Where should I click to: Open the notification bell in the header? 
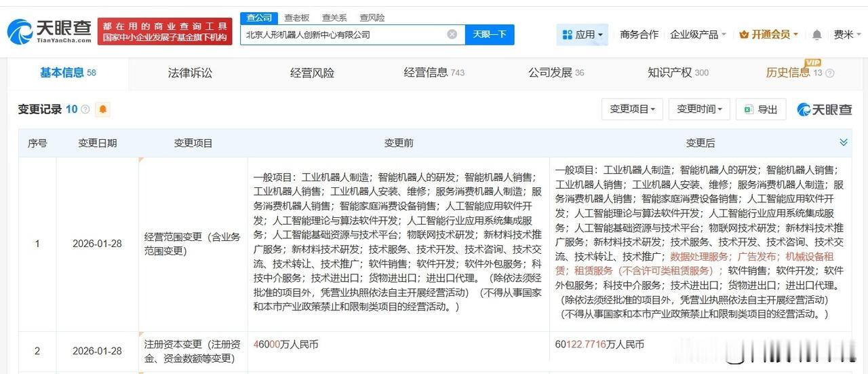817,35
